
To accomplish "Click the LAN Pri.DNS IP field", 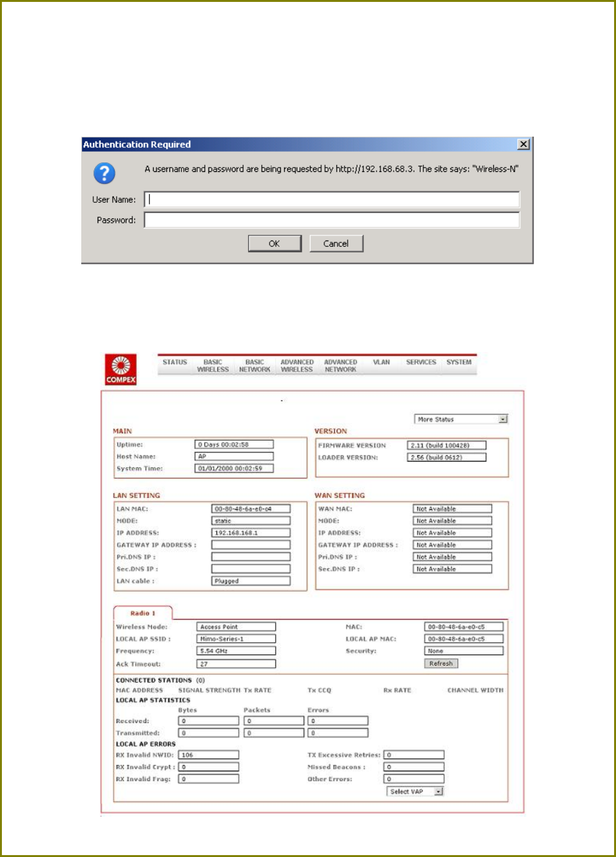I will point(251,557).
